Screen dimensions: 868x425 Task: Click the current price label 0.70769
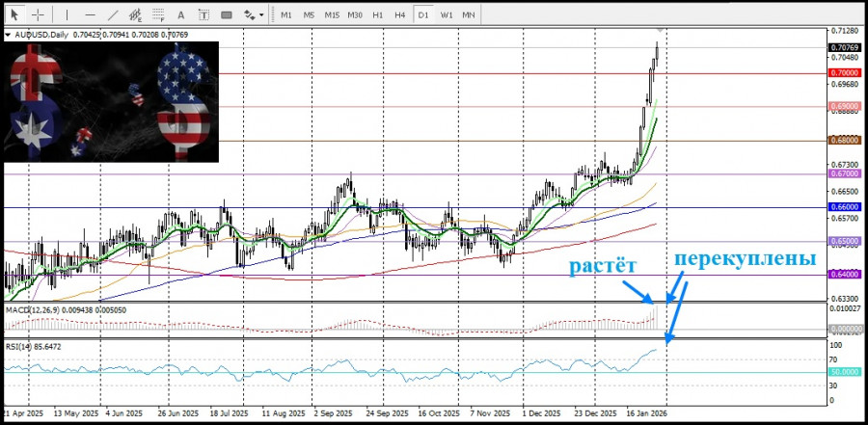844,47
